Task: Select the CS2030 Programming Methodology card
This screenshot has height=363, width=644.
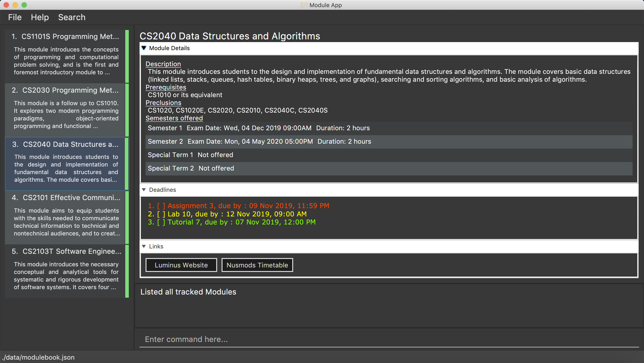Action: (65, 110)
